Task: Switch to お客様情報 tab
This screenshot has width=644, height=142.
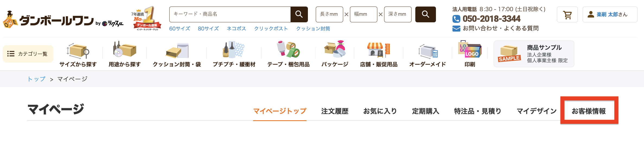Action: [589, 111]
